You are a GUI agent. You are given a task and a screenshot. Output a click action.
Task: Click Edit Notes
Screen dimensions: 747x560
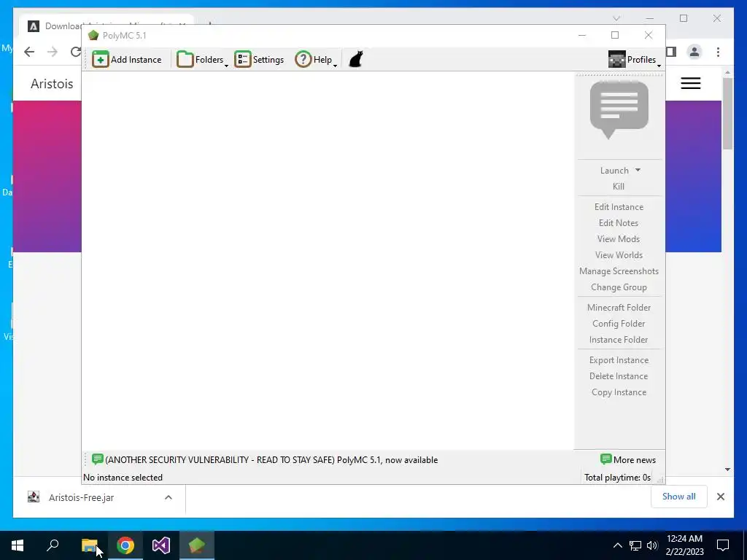pyautogui.click(x=619, y=223)
